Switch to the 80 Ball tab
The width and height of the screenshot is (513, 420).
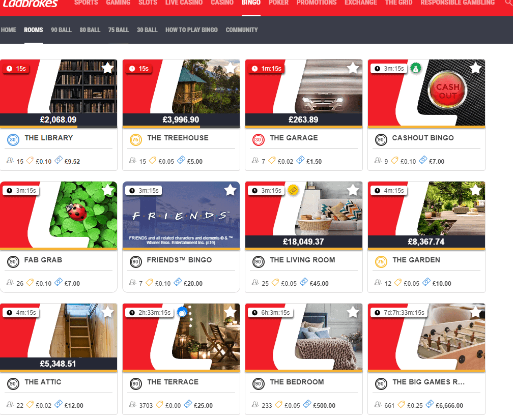click(90, 29)
